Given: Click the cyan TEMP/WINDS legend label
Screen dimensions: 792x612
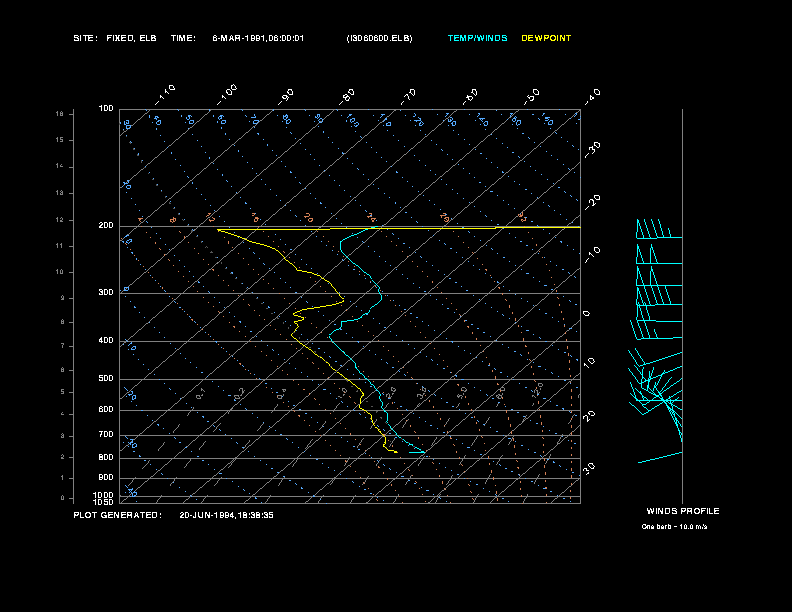Looking at the screenshot, I should pyautogui.click(x=477, y=38).
